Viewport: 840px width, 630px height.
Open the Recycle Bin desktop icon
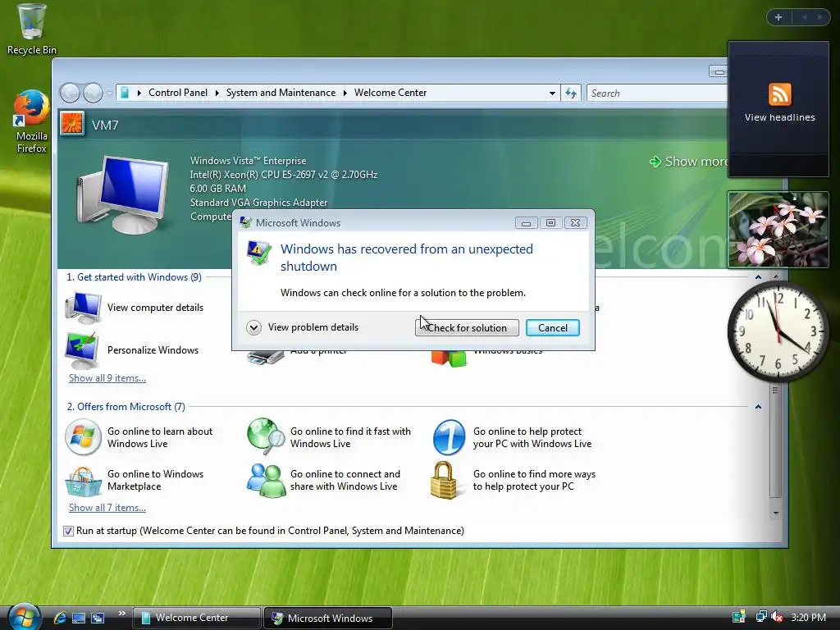tap(31, 30)
